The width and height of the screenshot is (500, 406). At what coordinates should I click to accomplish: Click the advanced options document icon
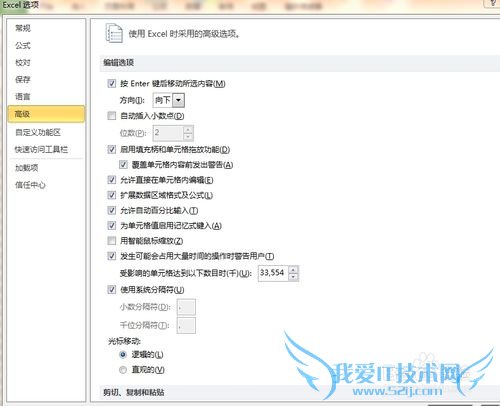click(x=114, y=33)
